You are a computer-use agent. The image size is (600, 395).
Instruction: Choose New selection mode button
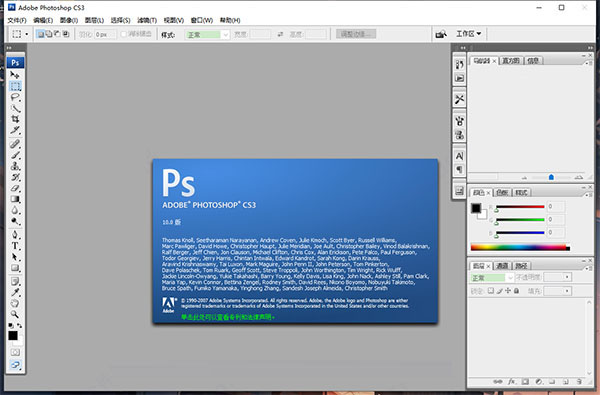(x=40, y=34)
